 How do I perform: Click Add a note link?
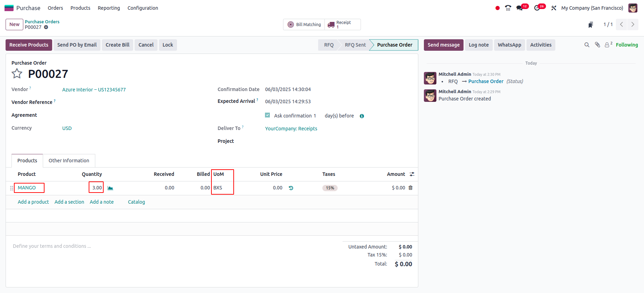coord(102,202)
